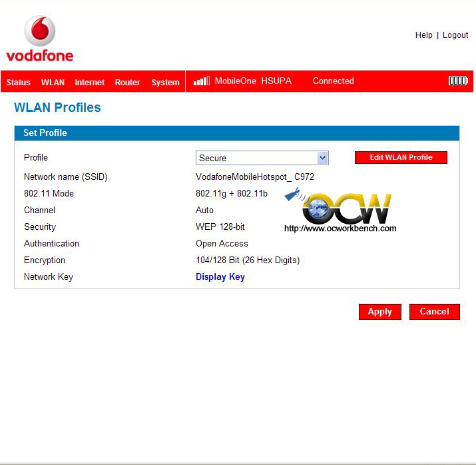Screen dimensions: 476x465
Task: Open the Profile dropdown arrow
Action: (x=322, y=158)
